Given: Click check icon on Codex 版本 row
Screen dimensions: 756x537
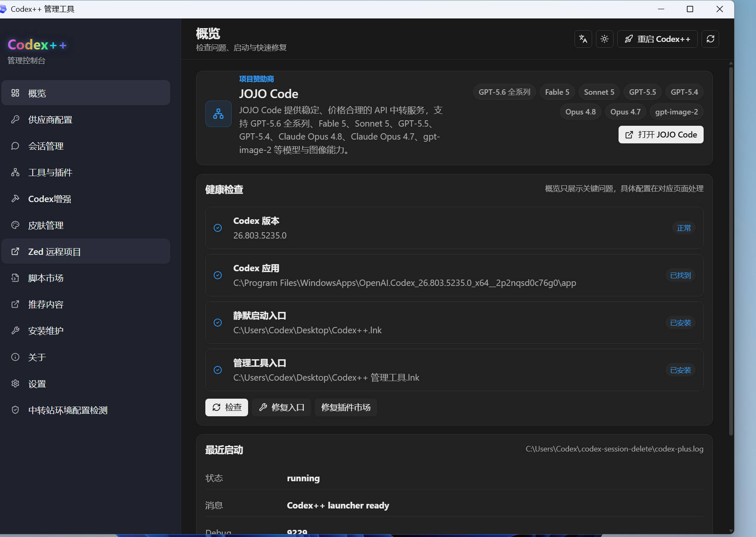Looking at the screenshot, I should [x=218, y=228].
